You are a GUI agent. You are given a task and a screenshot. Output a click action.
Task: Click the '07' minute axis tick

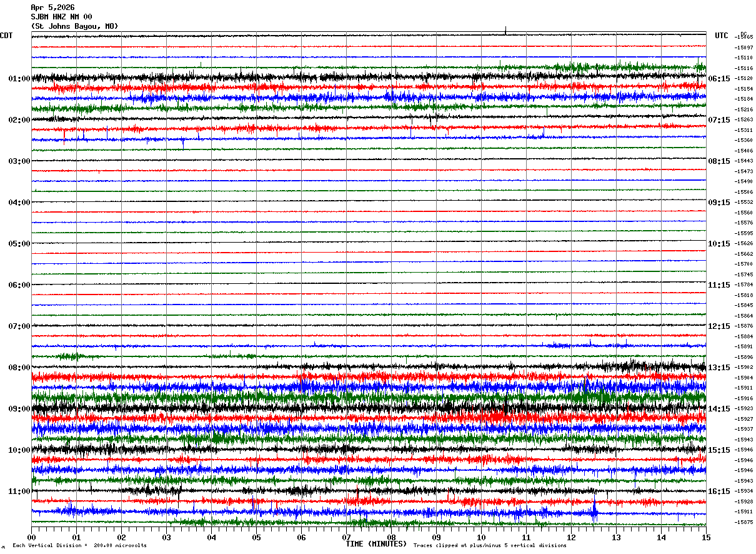coord(347,537)
